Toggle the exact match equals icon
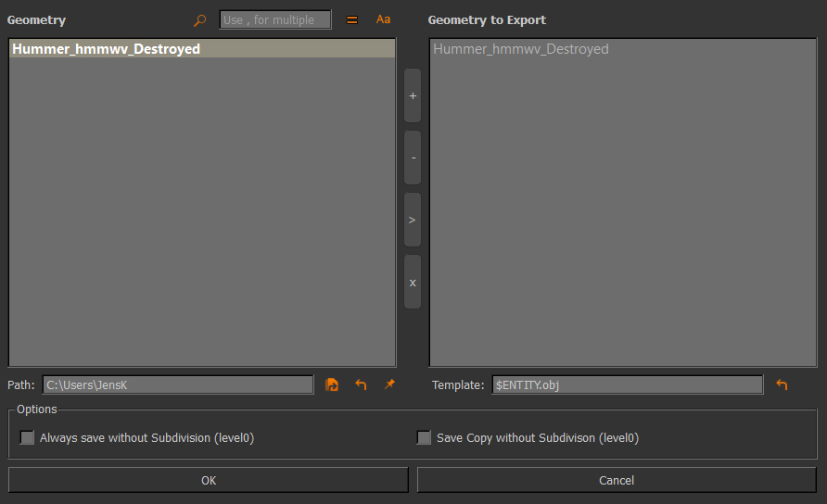Screen dimensions: 827x504 352,19
